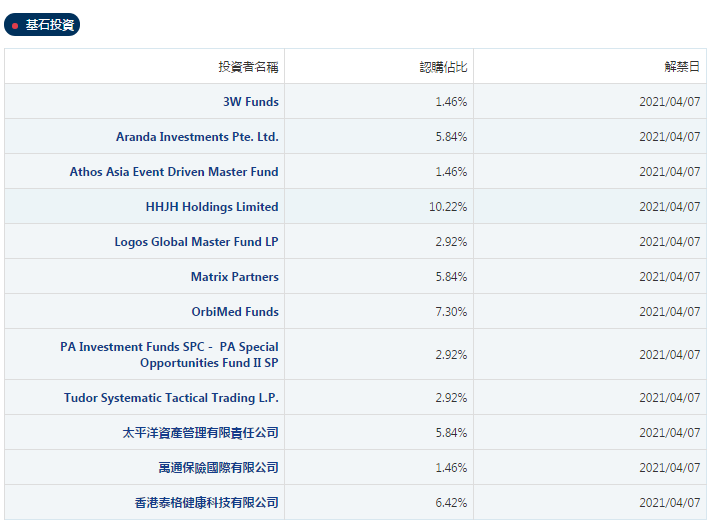
Task: Open Aranda Investments Pte. Ltd. link
Action: coord(197,136)
